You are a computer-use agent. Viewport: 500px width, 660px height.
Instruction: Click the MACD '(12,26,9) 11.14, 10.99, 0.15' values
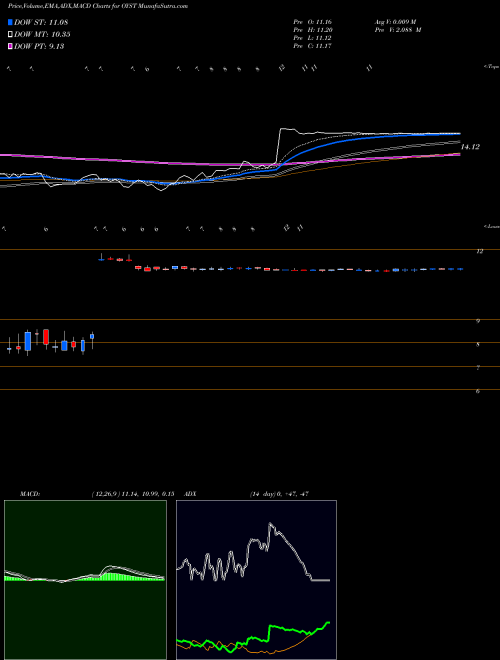(x=133, y=494)
